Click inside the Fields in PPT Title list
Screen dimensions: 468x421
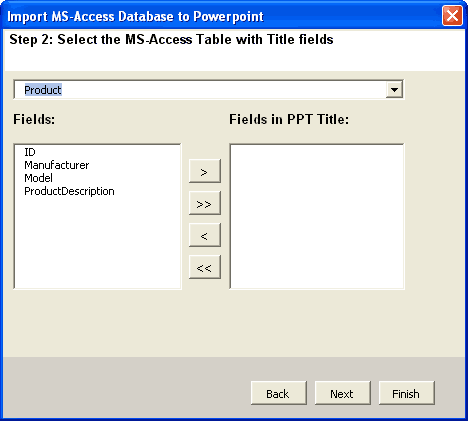pos(317,216)
